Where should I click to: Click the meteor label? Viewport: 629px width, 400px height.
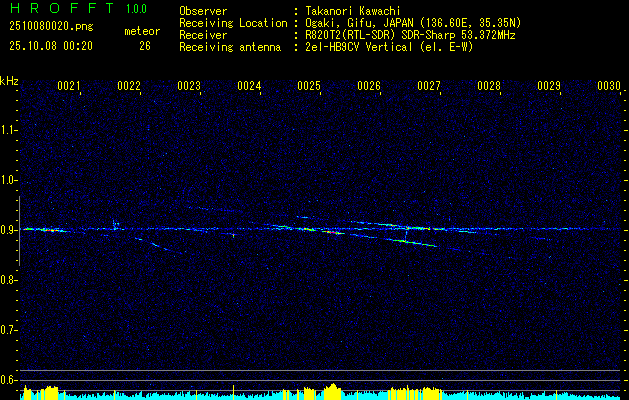coord(142,31)
